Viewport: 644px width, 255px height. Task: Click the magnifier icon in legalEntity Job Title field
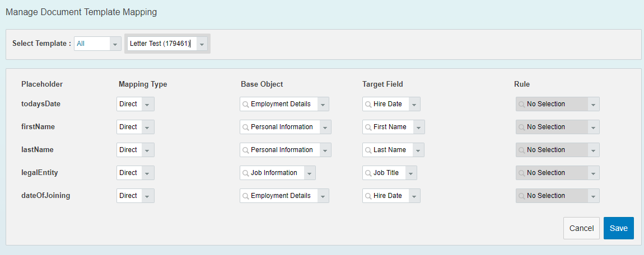[368, 173]
